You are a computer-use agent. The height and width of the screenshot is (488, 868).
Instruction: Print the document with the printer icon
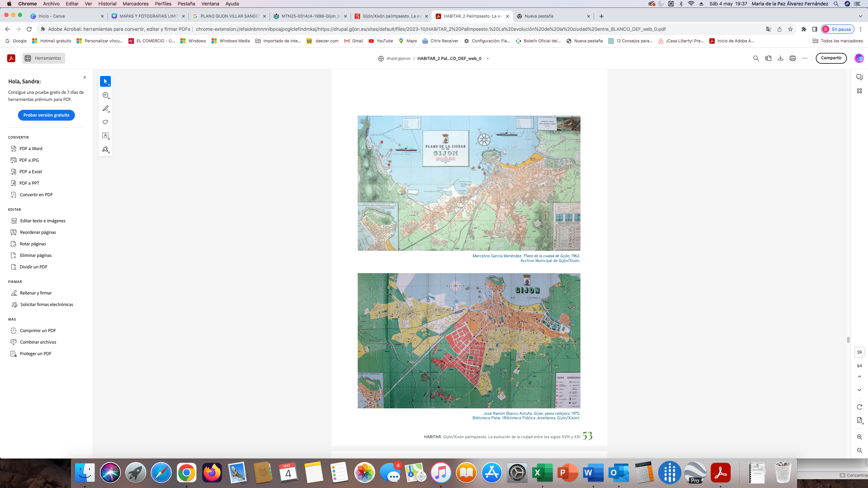(x=792, y=58)
